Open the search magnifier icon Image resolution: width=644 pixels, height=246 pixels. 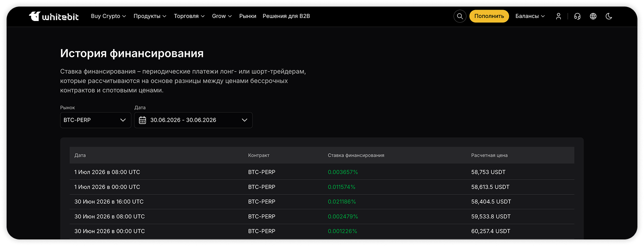pos(460,16)
